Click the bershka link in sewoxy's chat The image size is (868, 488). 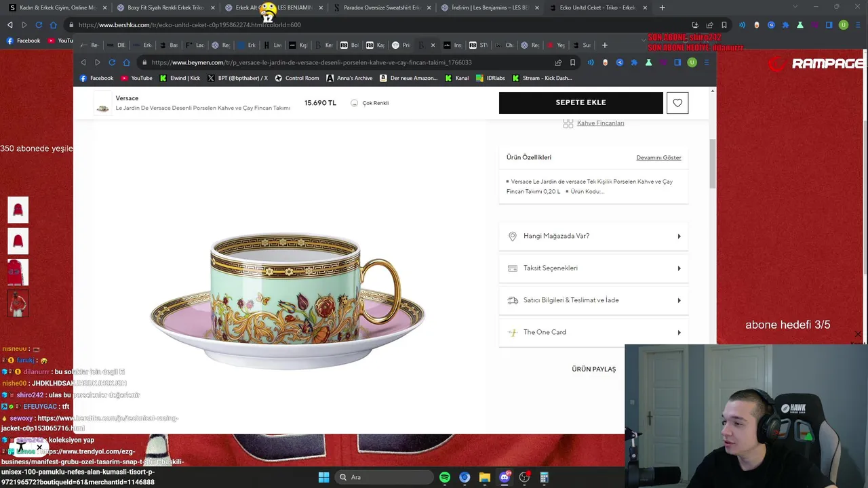coord(90,424)
